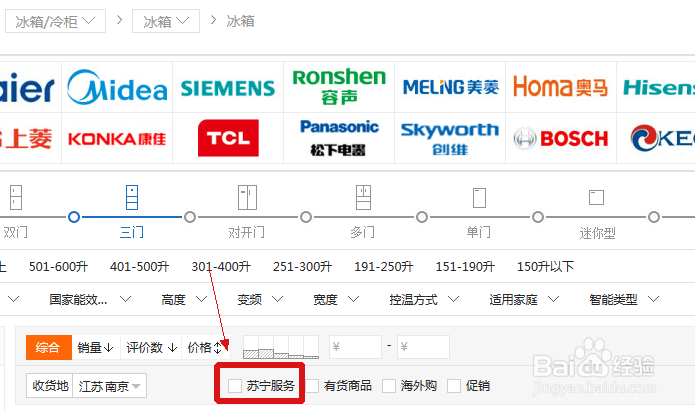
Task: Select the SIEMENS brand logo
Action: click(228, 88)
